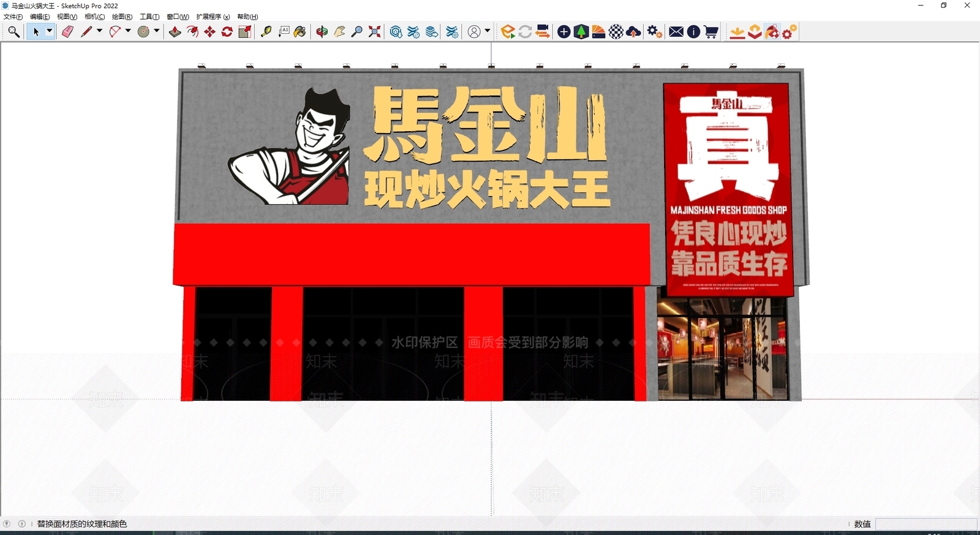
Task: Click the envelope feedback icon
Action: point(676,32)
